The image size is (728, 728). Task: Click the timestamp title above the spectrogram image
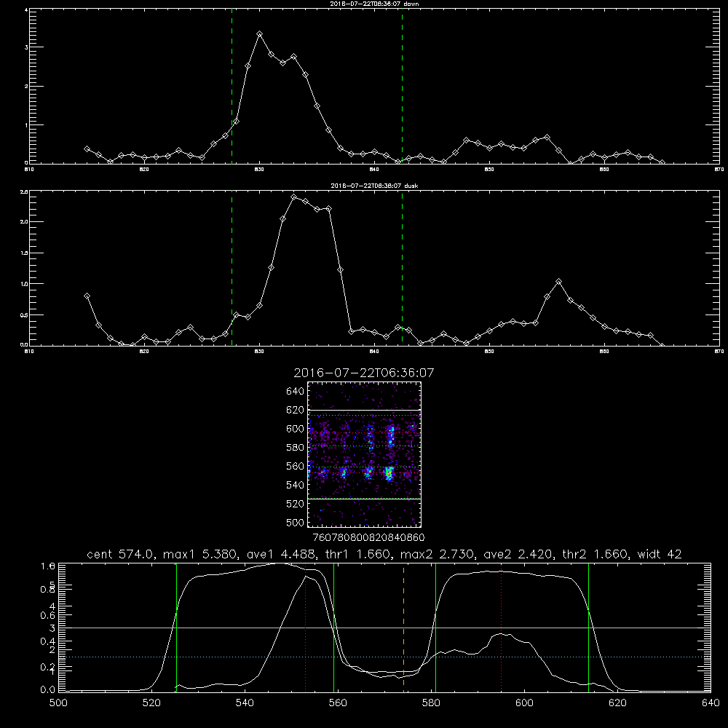click(364, 373)
